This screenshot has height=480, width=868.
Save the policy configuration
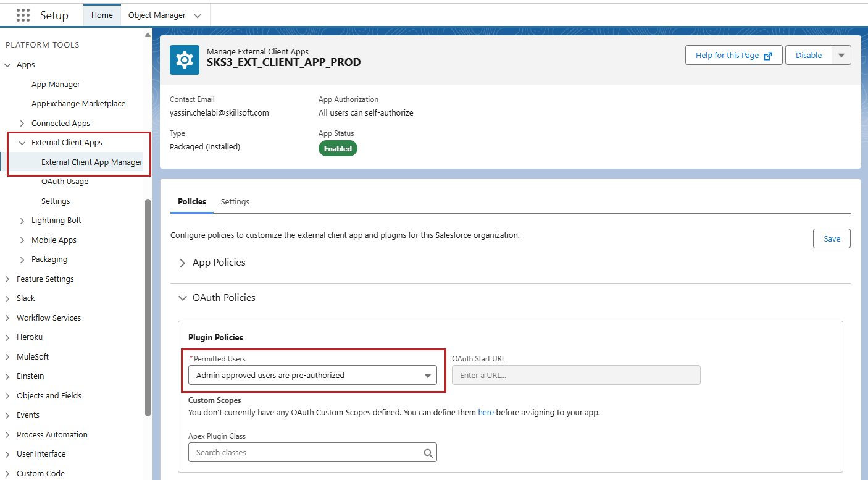click(x=832, y=238)
